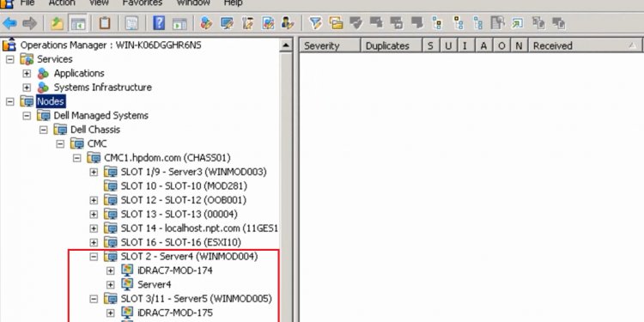The width and height of the screenshot is (644, 322).
Task: Click the tree pane scroll up arrow
Action: point(286,46)
